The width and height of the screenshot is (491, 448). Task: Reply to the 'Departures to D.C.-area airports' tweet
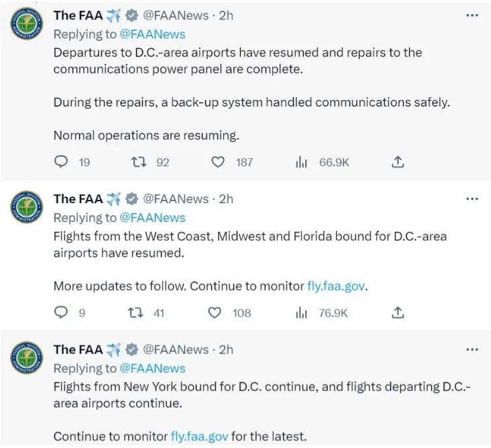(61, 162)
